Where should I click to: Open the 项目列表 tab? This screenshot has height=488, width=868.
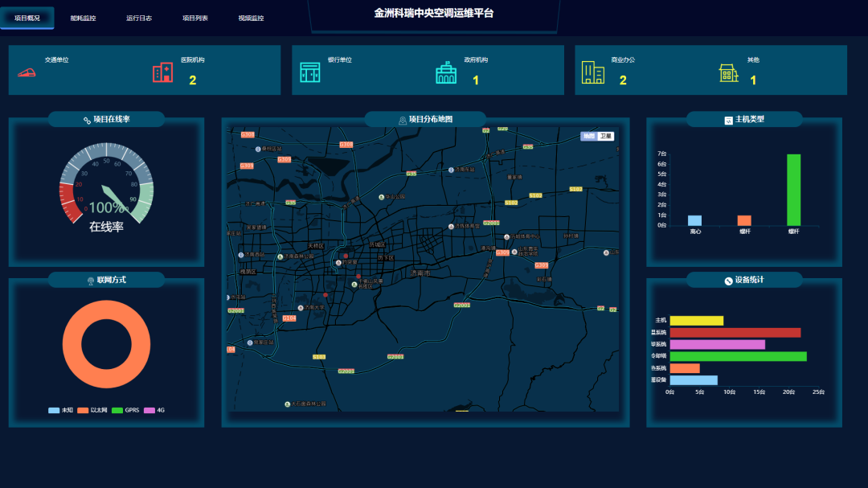coord(195,18)
